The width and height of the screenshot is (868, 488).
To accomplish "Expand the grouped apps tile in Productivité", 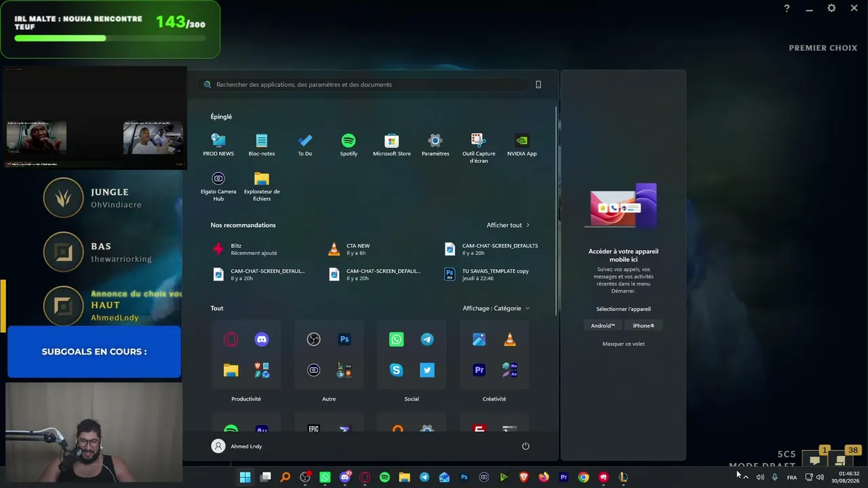I will [x=262, y=370].
